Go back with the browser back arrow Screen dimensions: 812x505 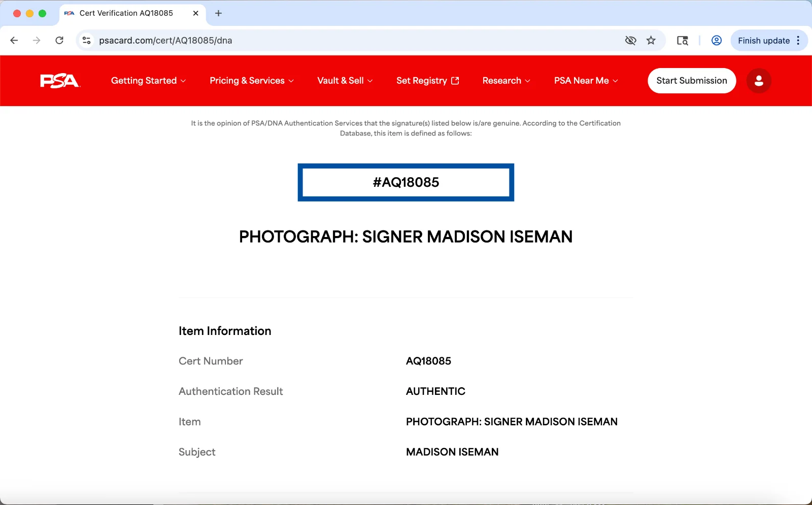pos(14,41)
